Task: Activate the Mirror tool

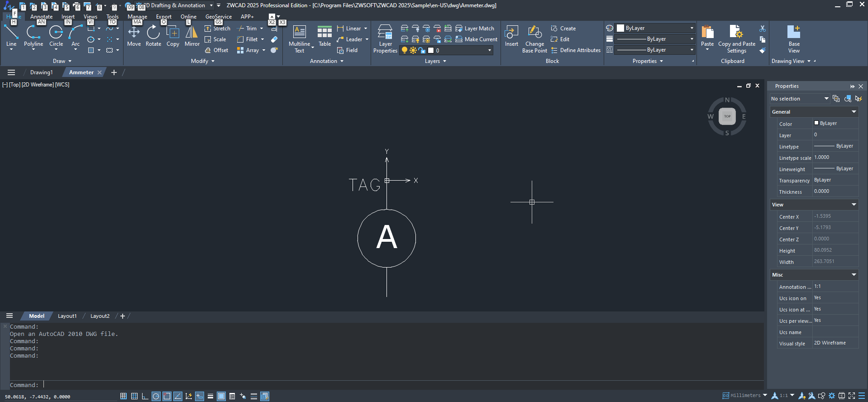Action: 192,36
